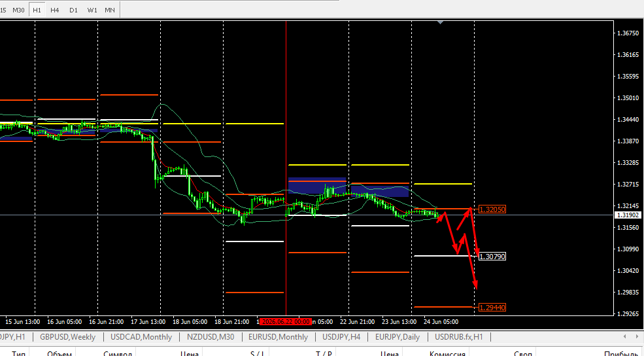
Task: Sort terminal by Тип column
Action: click(x=18, y=353)
